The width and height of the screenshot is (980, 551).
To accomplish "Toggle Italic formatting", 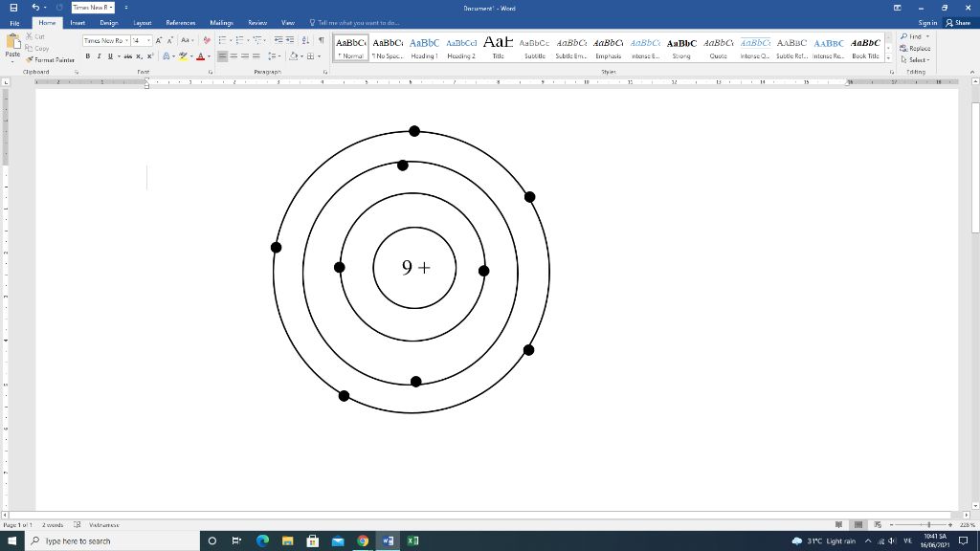I will [99, 56].
